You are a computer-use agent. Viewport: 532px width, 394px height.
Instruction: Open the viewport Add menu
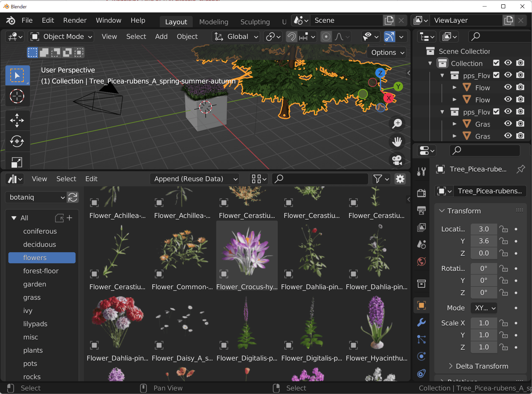(161, 37)
